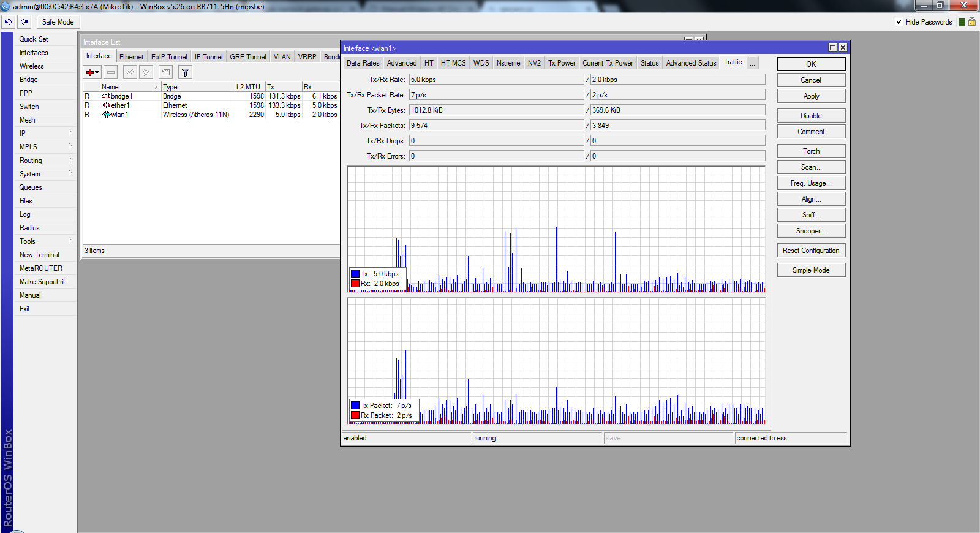Switch to the HT MCS tab
Screen dimensions: 980x533
453,63
